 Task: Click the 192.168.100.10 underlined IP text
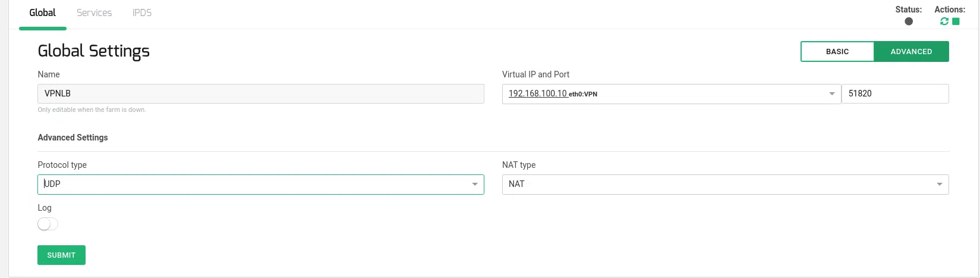click(x=537, y=94)
